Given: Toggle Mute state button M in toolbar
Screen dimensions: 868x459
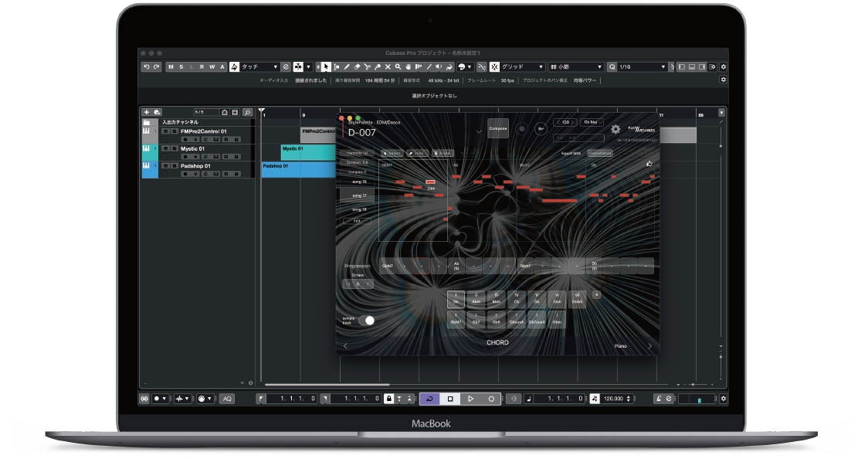Looking at the screenshot, I should click(x=171, y=67).
